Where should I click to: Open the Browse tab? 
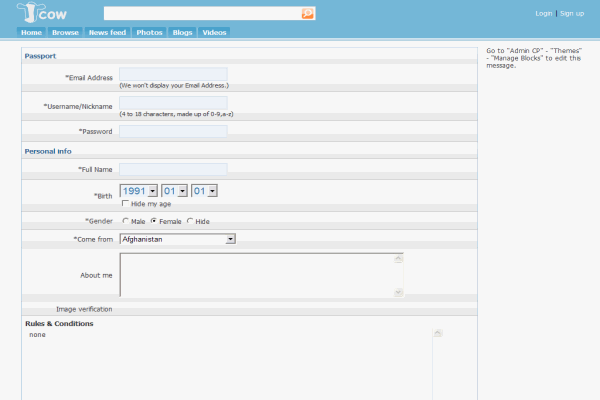(x=65, y=32)
